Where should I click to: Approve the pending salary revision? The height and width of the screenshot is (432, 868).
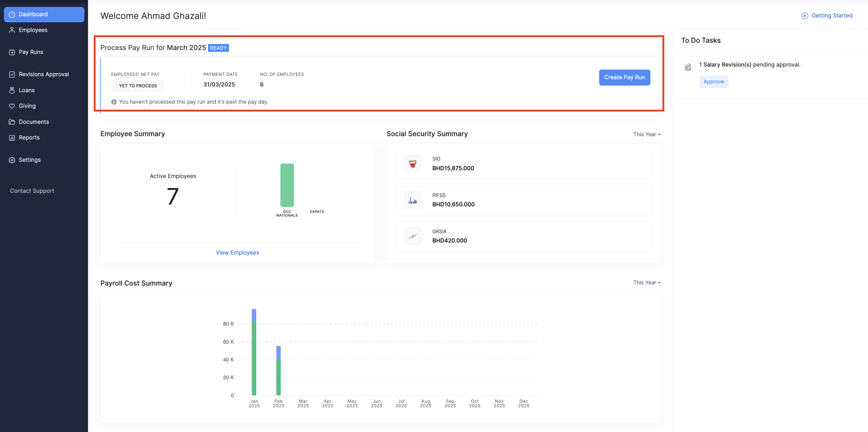713,82
